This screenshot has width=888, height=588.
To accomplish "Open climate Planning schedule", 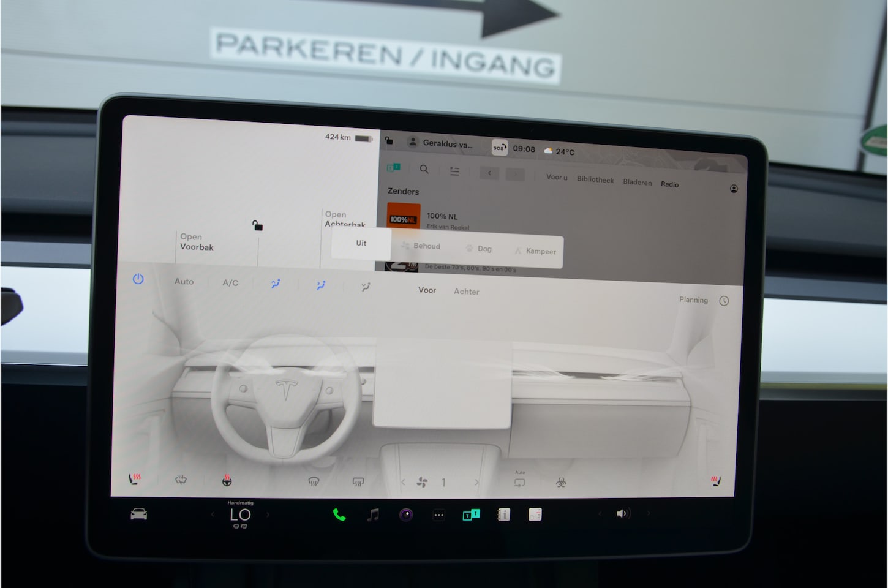I will click(693, 300).
